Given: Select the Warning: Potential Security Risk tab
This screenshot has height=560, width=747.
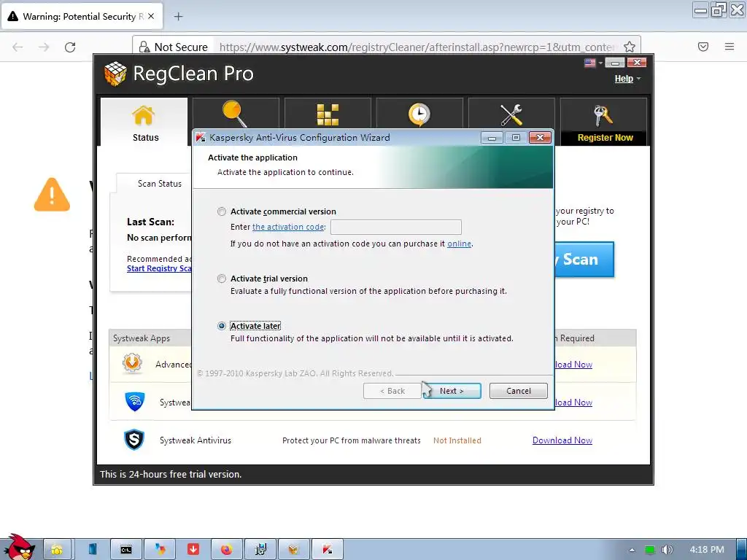Looking at the screenshot, I should pos(82,16).
